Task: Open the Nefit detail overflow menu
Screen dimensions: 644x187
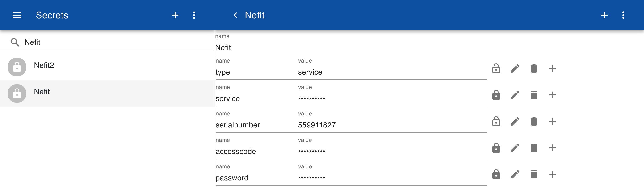Action: pos(623,15)
